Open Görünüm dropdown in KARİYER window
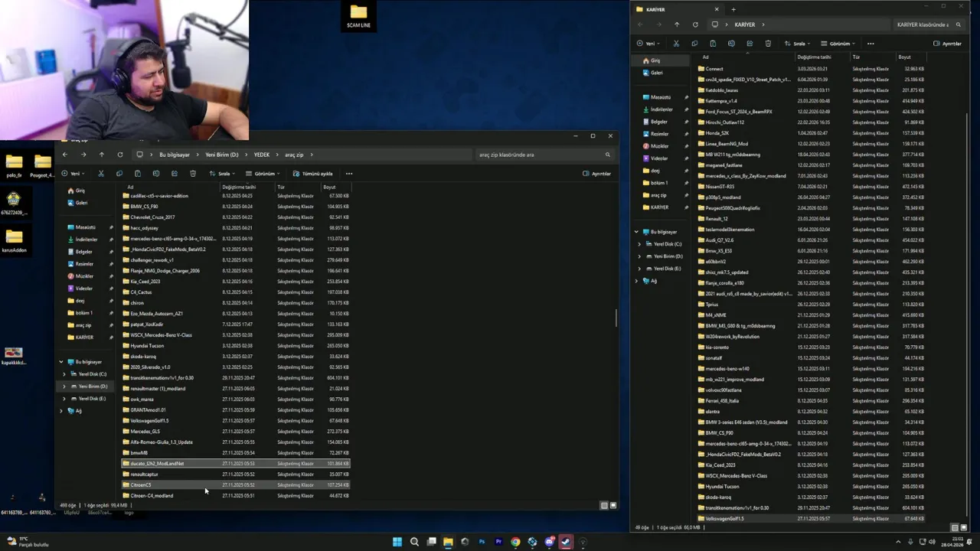Viewport: 980px width, 551px height. point(839,44)
